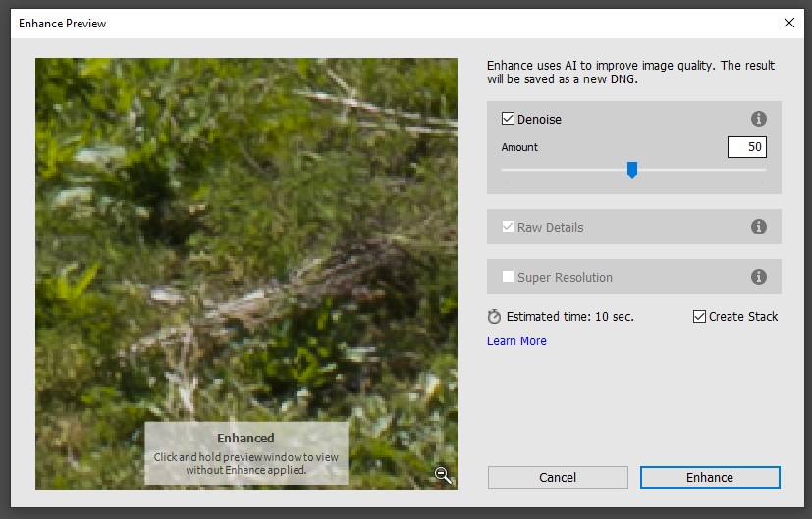Click the Denoise Amount slider handle
Viewport: 812px width, 519px height.
[x=631, y=169]
